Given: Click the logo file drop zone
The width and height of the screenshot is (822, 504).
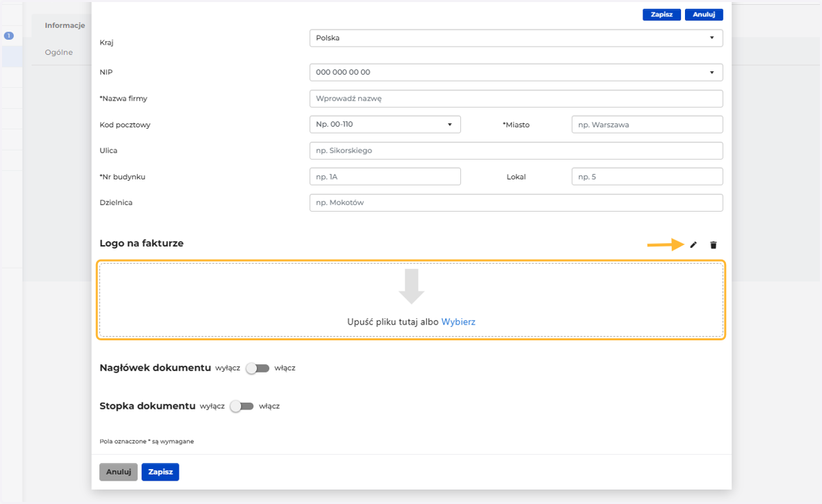Looking at the screenshot, I should click(x=411, y=300).
